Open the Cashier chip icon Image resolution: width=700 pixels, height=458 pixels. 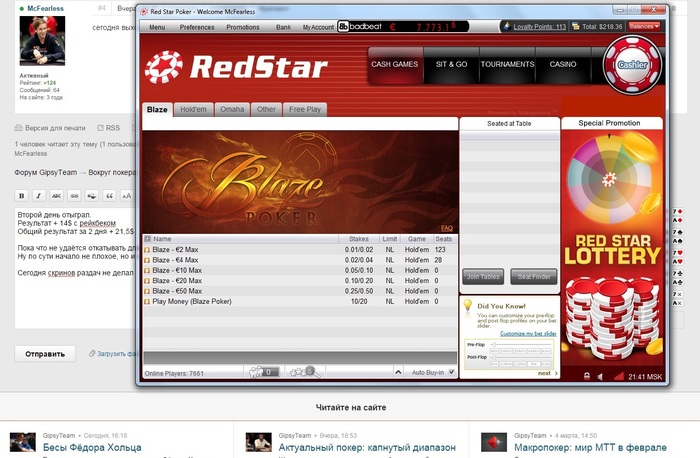tap(632, 65)
